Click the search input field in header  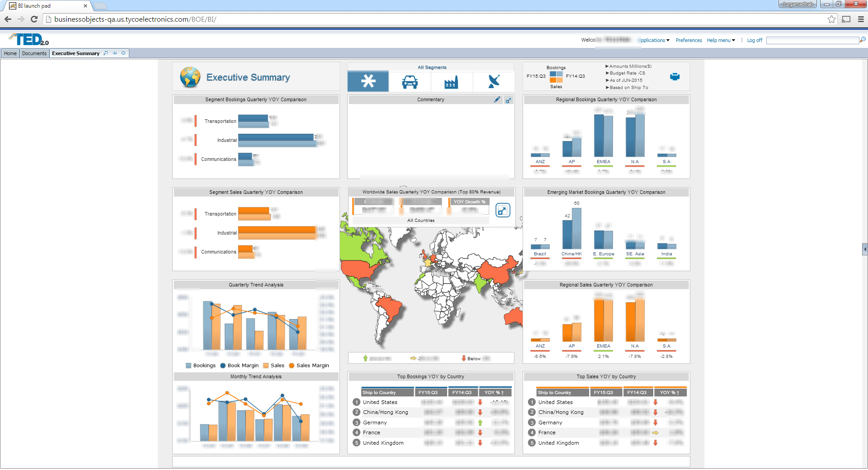812,41
